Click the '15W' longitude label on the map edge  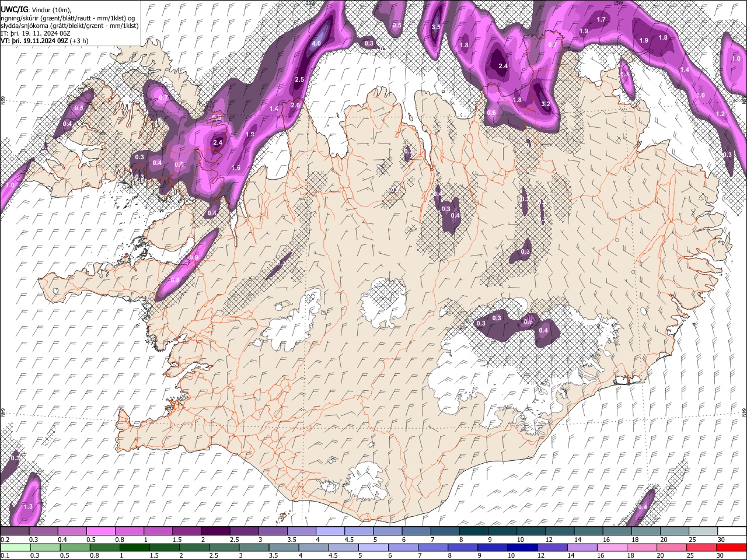[x=619, y=3]
